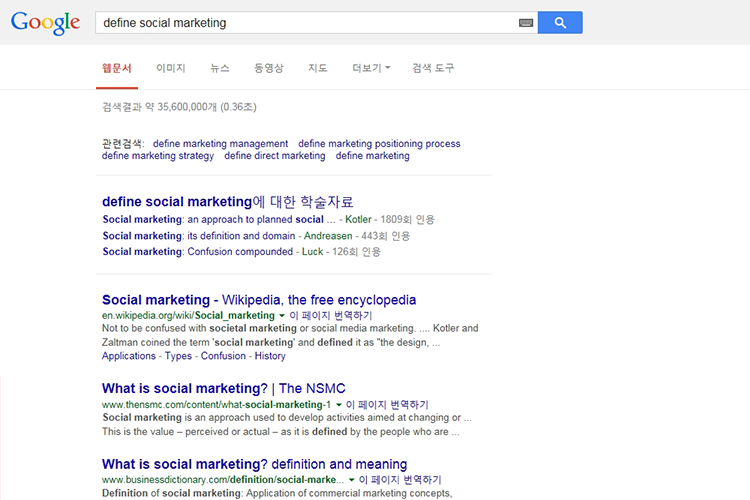The height and width of the screenshot is (500, 750).
Task: Expand the dropdown arrow next to thensmc.com URL
Action: [339, 405]
